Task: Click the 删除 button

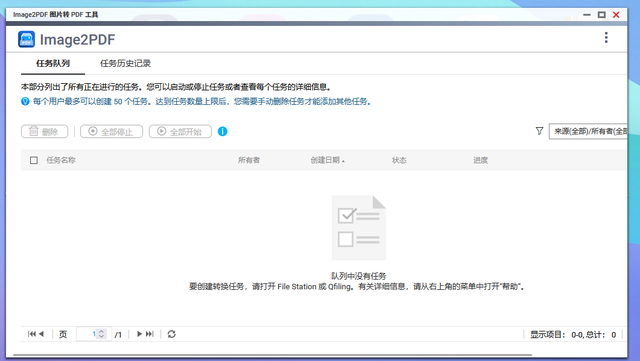Action: click(x=44, y=131)
